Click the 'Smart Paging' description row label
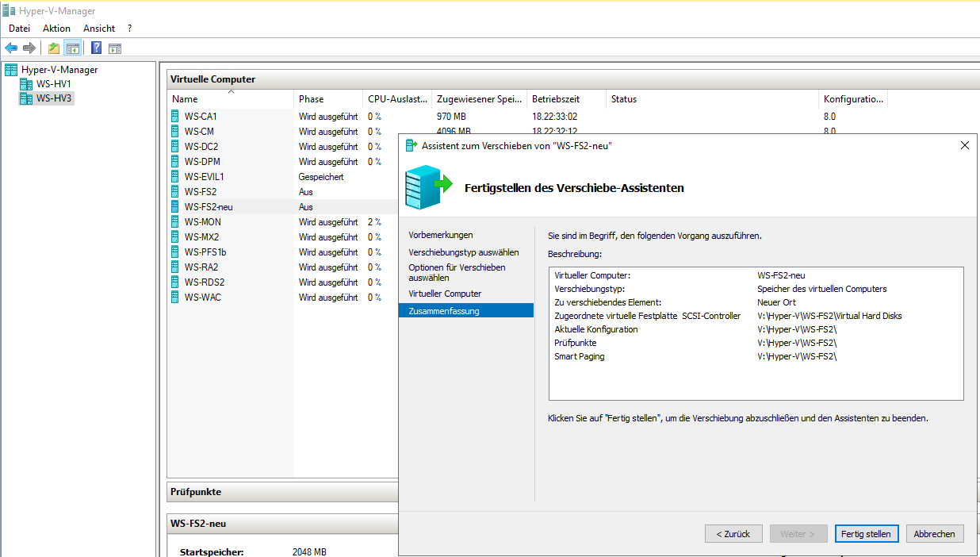The width and height of the screenshot is (980, 557). [x=580, y=356]
